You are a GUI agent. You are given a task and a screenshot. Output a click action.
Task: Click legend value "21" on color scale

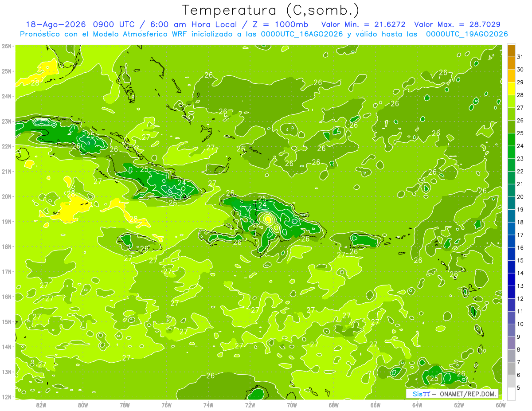pyautogui.click(x=520, y=184)
